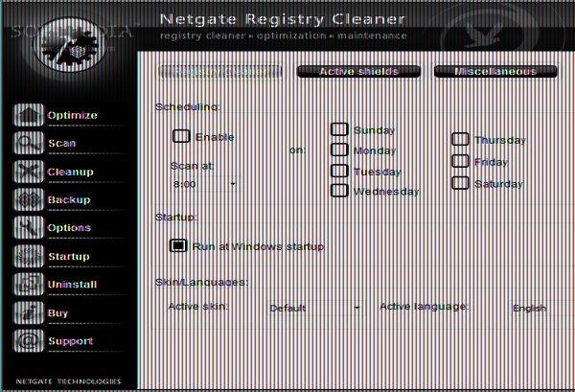This screenshot has height=392, width=575.
Task: Switch to the Registry Cleaner tab
Action: (x=220, y=72)
